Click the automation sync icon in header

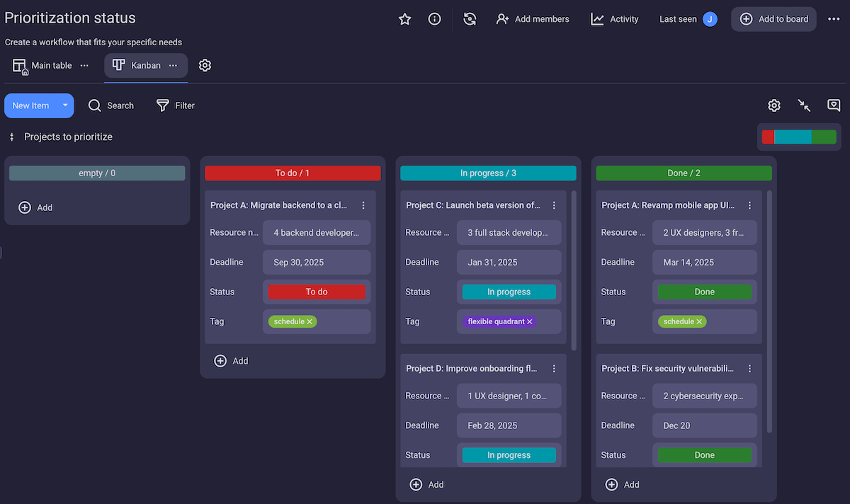click(x=470, y=19)
